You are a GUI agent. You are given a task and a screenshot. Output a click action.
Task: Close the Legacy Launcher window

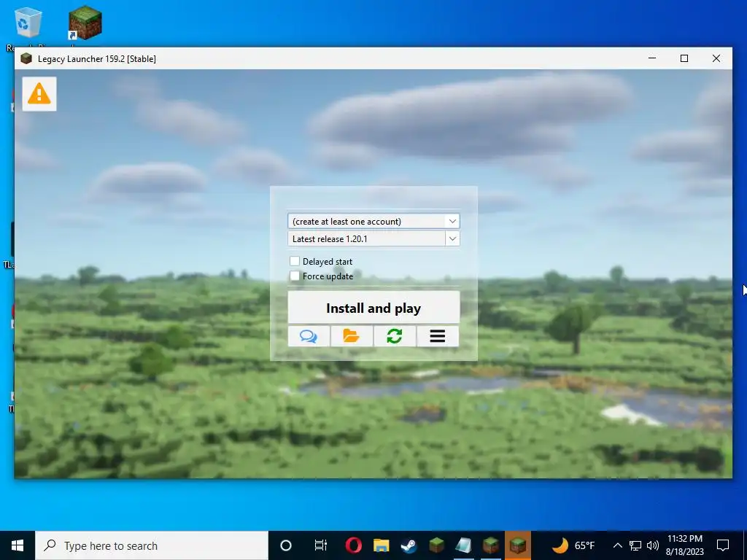[716, 58]
